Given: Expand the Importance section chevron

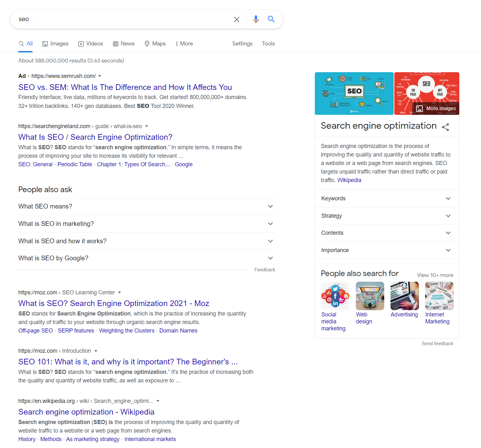Looking at the screenshot, I should (x=448, y=250).
